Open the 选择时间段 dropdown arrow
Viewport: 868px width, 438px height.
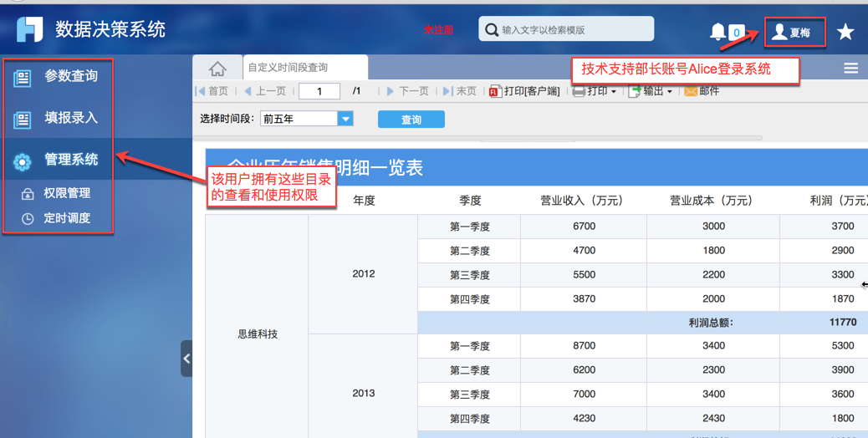click(345, 119)
